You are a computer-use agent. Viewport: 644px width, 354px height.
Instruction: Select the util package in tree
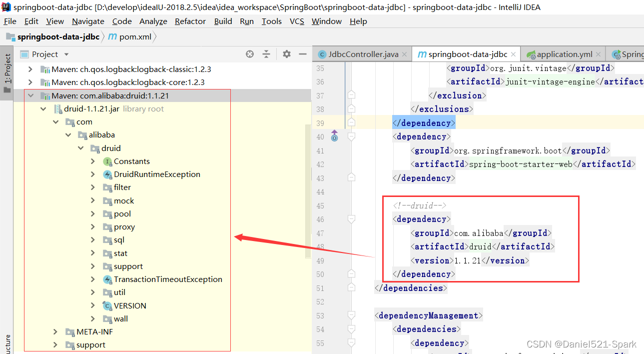click(119, 292)
